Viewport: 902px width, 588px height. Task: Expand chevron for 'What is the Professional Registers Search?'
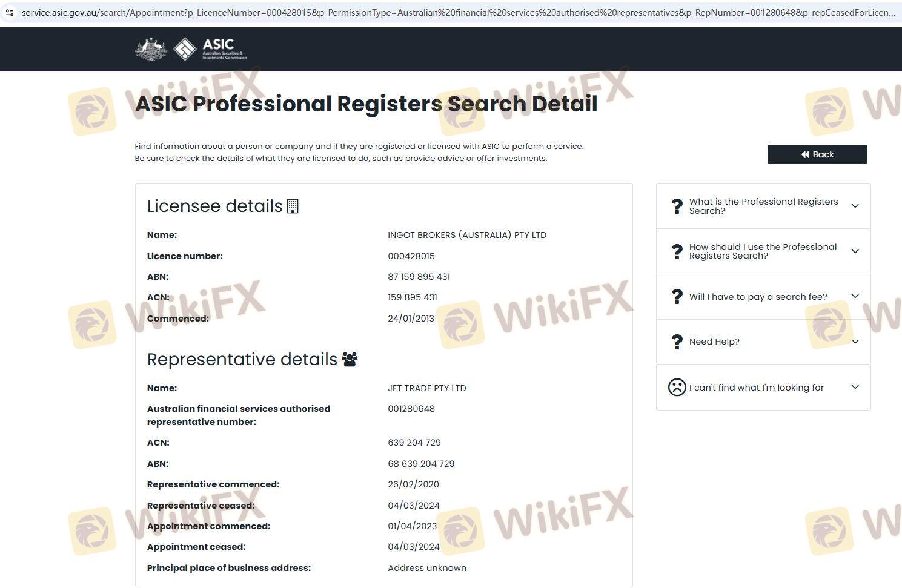855,206
